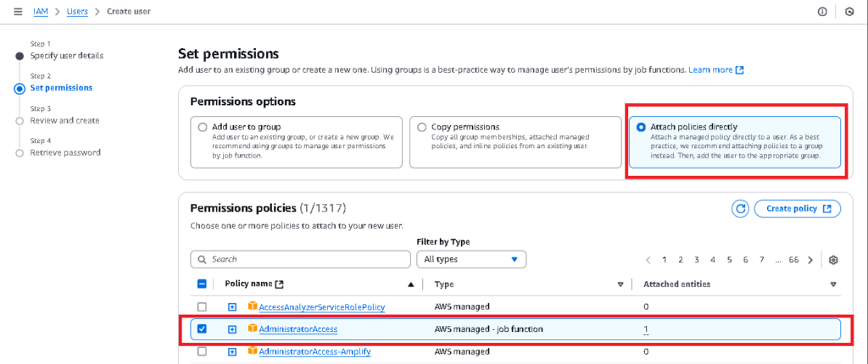868x364 pixels.
Task: Open the hamburger navigation menu icon
Action: [x=19, y=12]
